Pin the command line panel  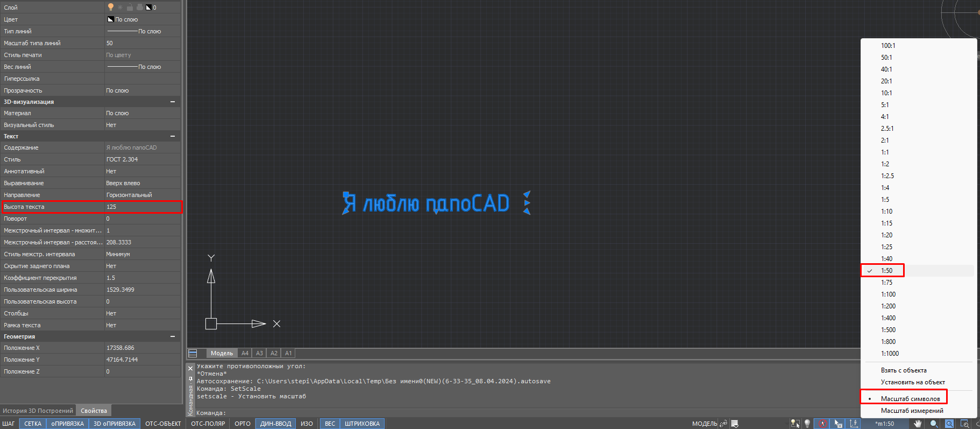[x=190, y=378]
